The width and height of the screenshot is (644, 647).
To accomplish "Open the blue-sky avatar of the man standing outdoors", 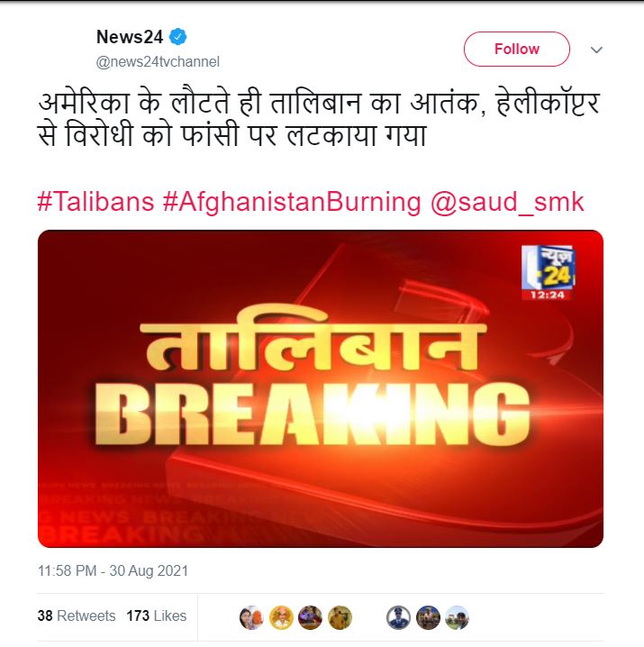I will [x=428, y=617].
